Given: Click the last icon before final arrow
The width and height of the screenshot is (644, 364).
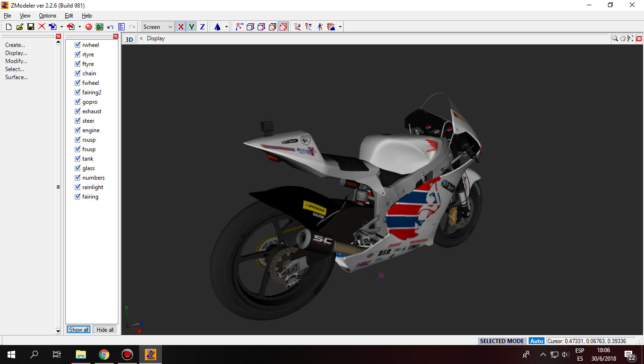Looking at the screenshot, I should [x=331, y=27].
